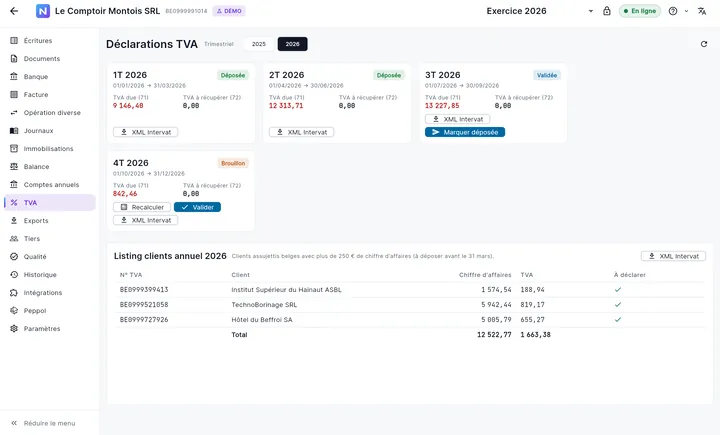Refresh the TVA declarations list
The width and height of the screenshot is (720, 435).
pyautogui.click(x=703, y=44)
